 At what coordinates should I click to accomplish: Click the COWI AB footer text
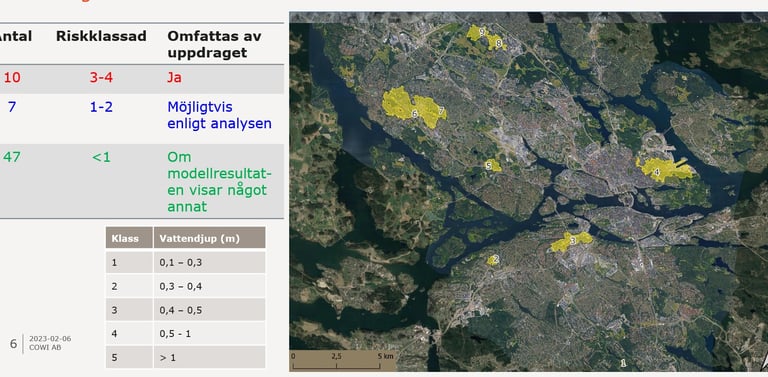point(45,348)
